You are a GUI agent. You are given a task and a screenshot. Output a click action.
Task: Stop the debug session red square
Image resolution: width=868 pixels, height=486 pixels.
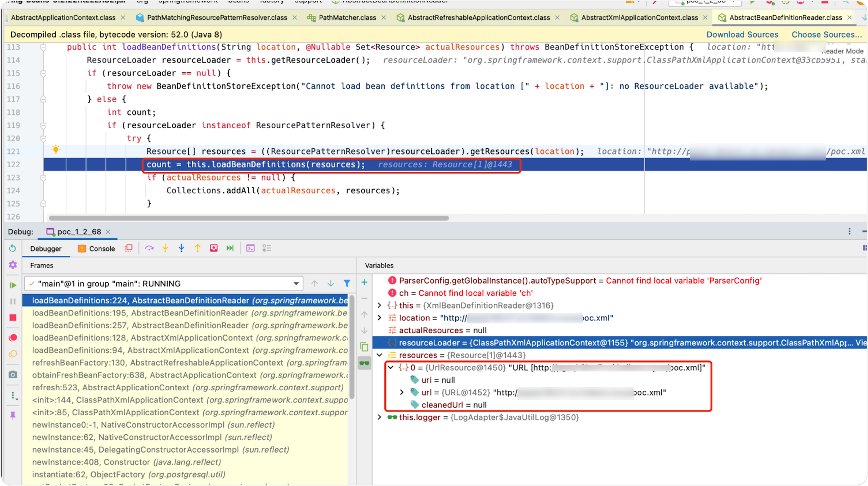pos(13,318)
